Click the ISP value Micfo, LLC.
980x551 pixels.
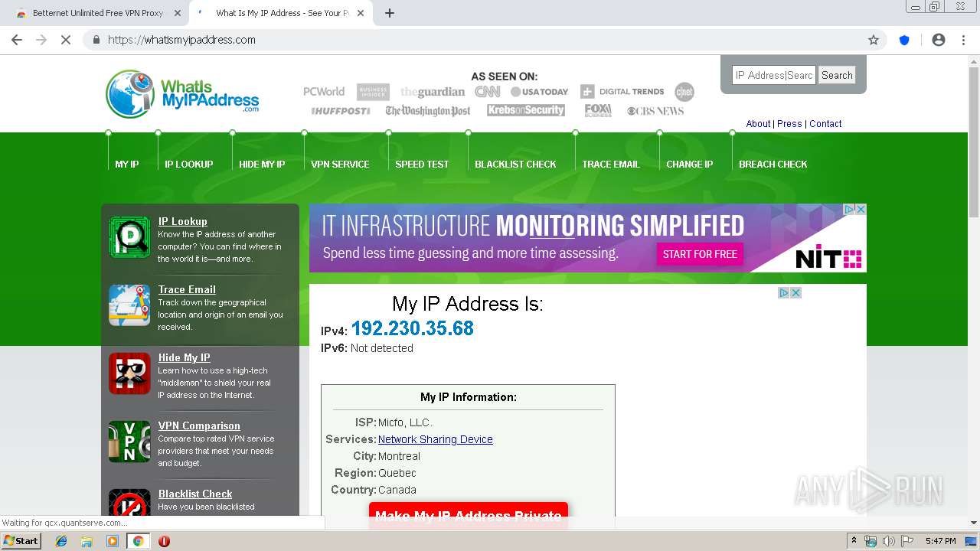(x=405, y=422)
